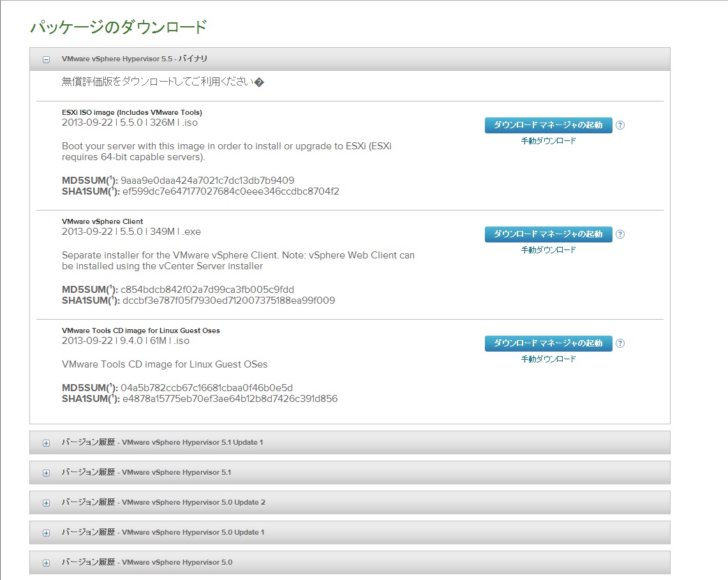Screen dimensions: 728x580
Task: Expand version history for Hypervisor 5.1
Action: coord(46,473)
